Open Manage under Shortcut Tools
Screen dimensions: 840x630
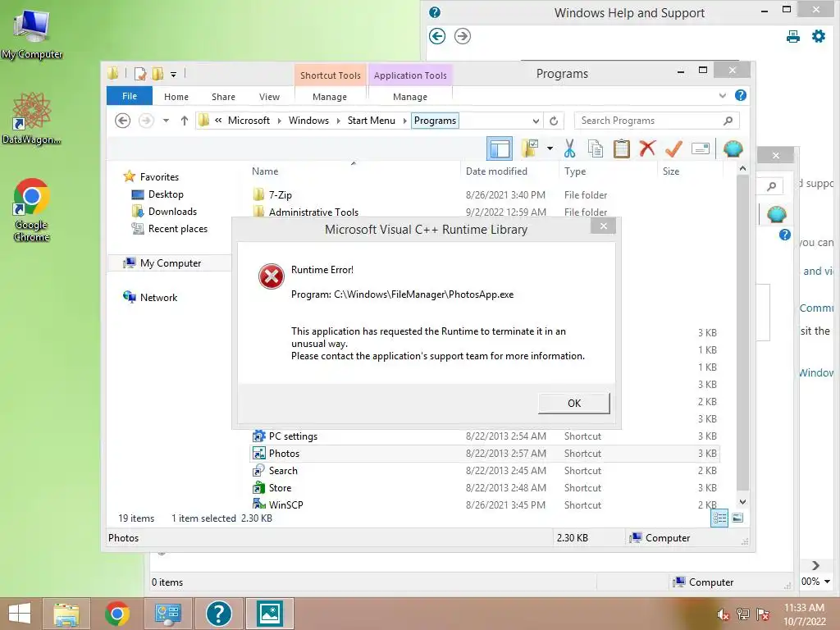click(x=330, y=97)
